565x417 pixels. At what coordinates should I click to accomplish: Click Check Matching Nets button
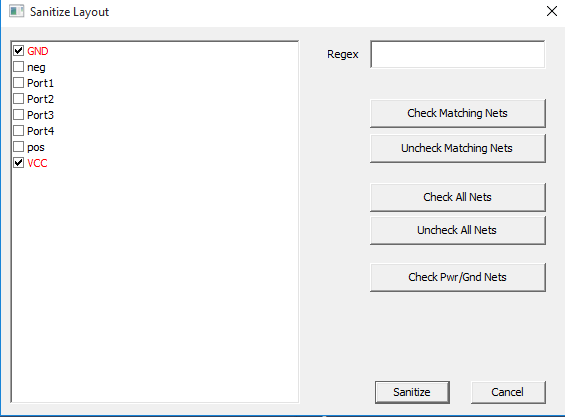pos(458,113)
